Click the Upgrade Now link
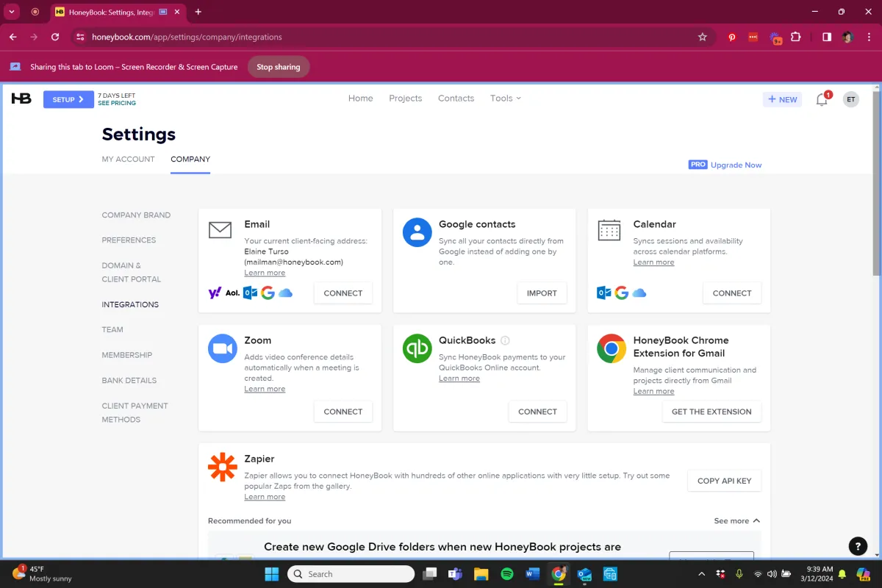Screen dimensions: 882x588 pos(736,165)
